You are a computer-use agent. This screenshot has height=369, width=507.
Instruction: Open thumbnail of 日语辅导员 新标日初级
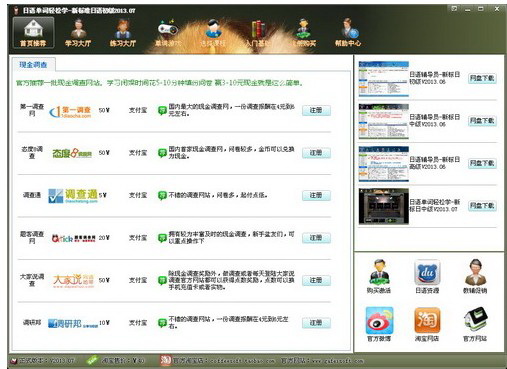(384, 79)
